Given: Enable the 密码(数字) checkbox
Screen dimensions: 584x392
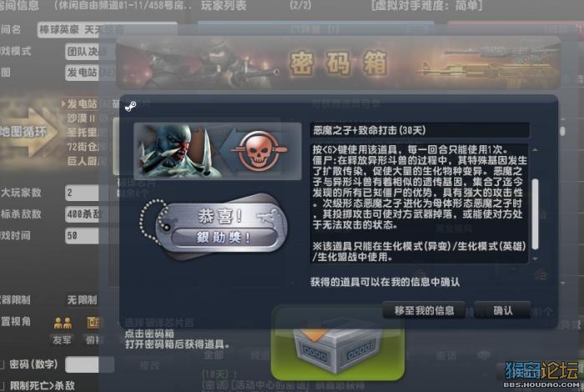Looking at the screenshot, I should [x=1, y=364].
